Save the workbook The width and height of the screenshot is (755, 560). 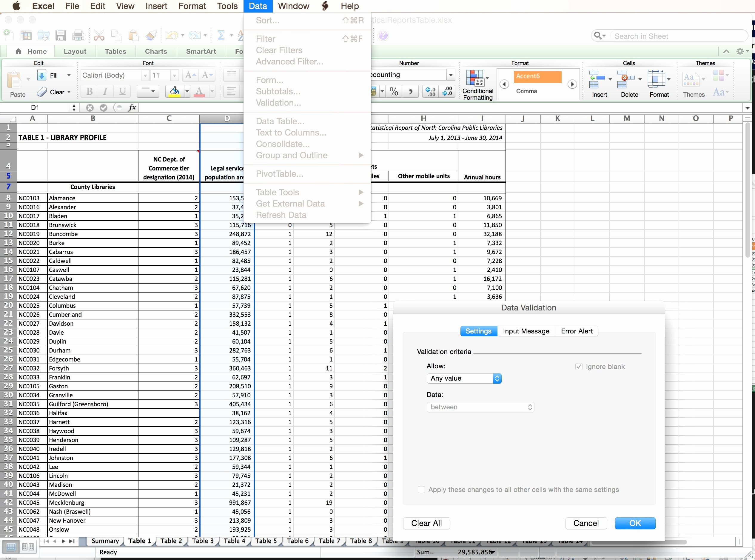(x=61, y=35)
